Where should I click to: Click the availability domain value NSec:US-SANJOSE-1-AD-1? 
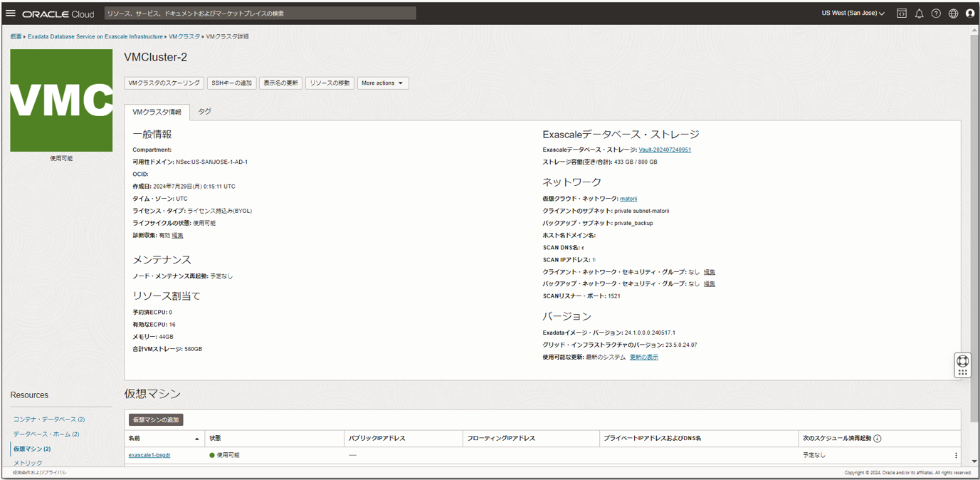click(212, 162)
